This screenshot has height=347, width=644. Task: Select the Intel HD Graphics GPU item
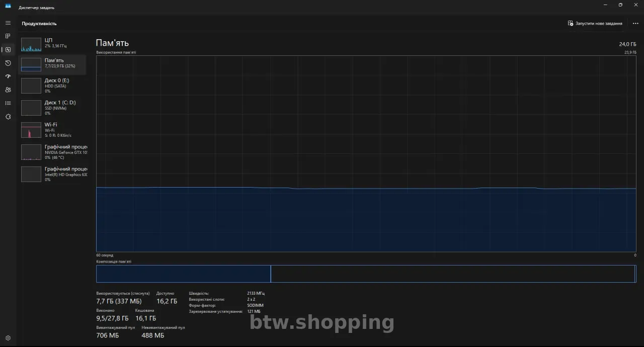point(53,174)
